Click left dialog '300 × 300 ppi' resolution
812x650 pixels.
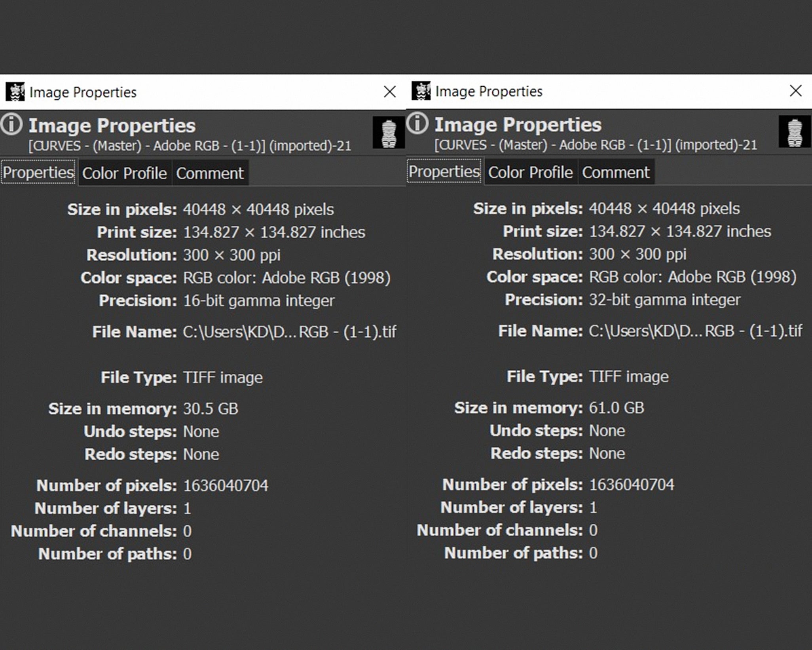tap(232, 255)
